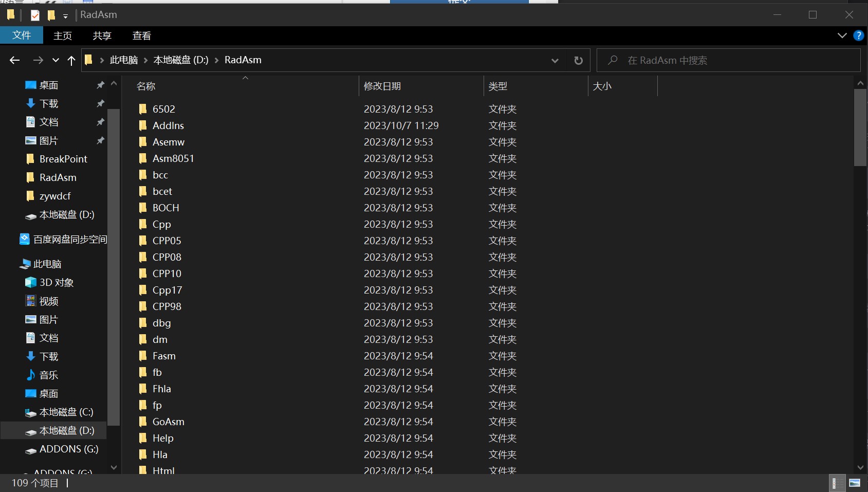This screenshot has height=492, width=868.
Task: Refresh the RadAsm folder view
Action: (x=578, y=61)
